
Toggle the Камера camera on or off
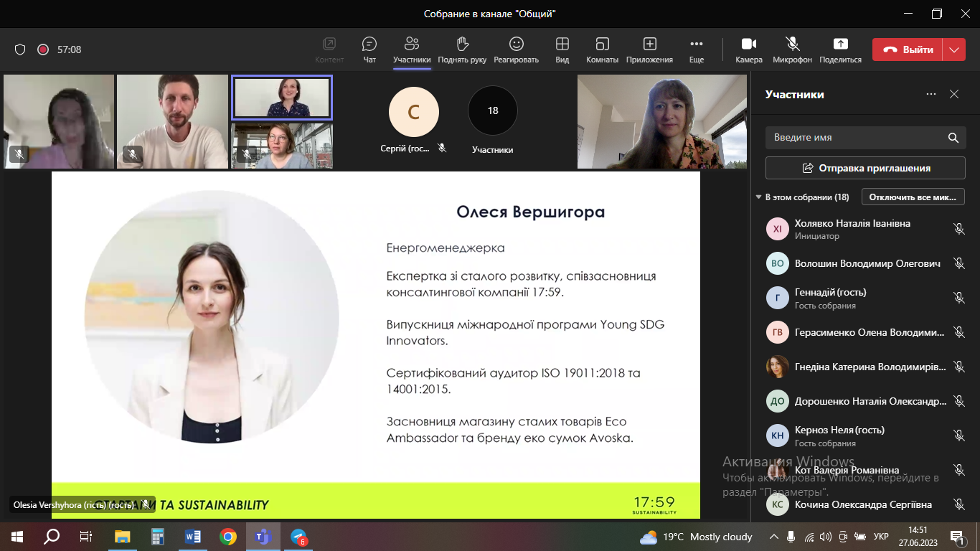[x=749, y=44]
